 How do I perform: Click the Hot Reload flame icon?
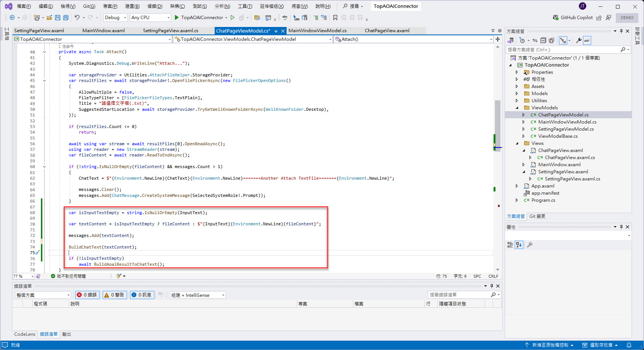tap(241, 18)
